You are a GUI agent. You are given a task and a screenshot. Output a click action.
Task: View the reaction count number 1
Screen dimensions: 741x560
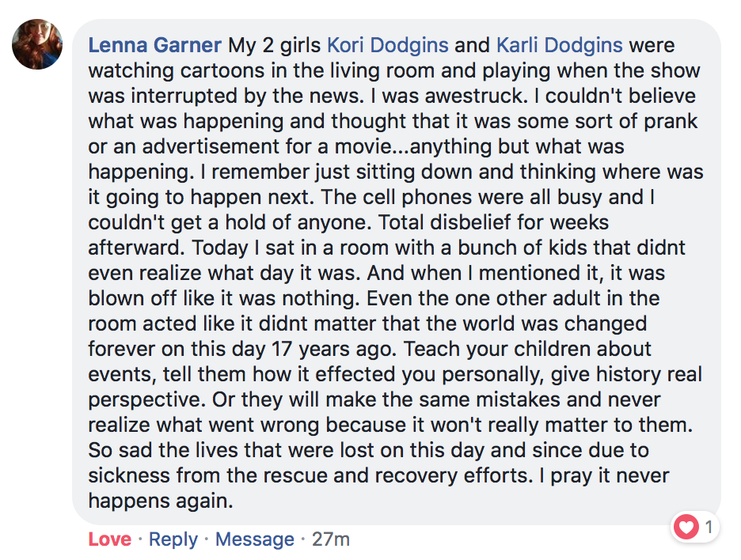[x=709, y=527]
